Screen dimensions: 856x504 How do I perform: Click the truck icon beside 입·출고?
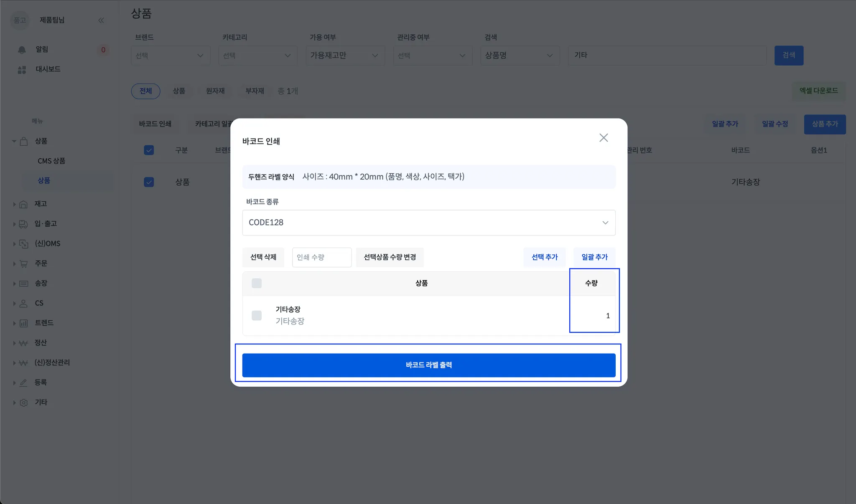tap(23, 224)
